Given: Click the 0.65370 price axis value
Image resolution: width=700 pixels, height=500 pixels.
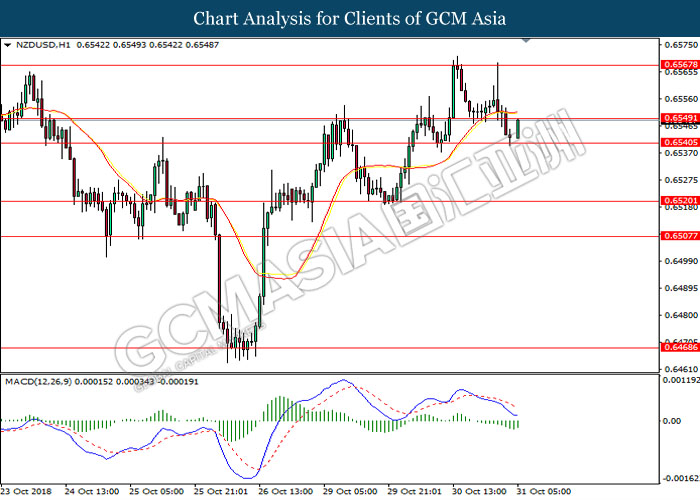Looking at the screenshot, I should click(681, 153).
